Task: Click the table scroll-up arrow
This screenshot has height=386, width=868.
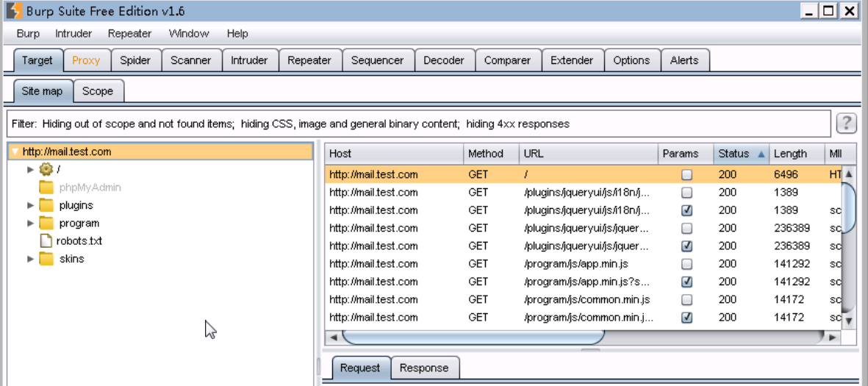Action: point(849,174)
